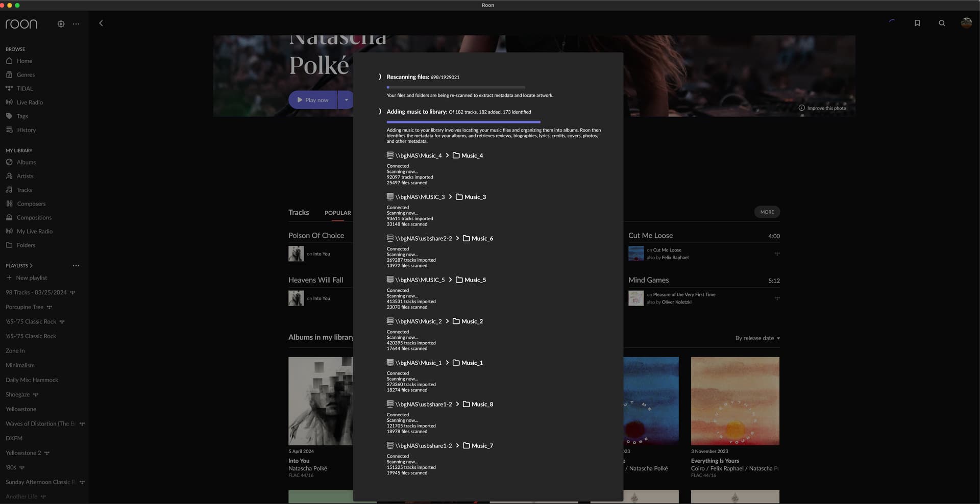Click the Composers library icon

coord(9,204)
